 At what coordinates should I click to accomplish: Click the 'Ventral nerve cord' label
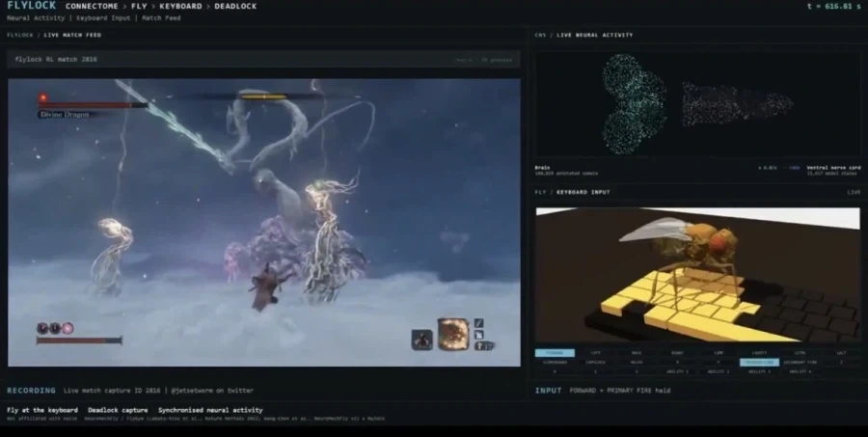833,167
